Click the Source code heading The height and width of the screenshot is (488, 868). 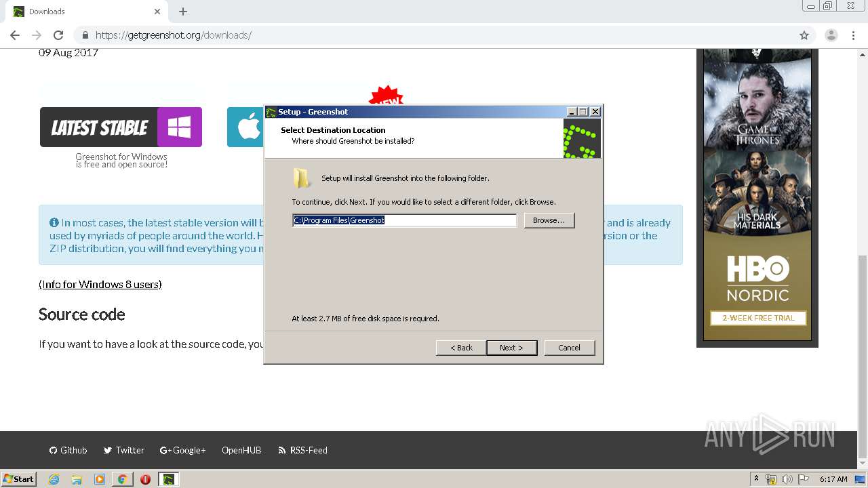click(x=82, y=314)
